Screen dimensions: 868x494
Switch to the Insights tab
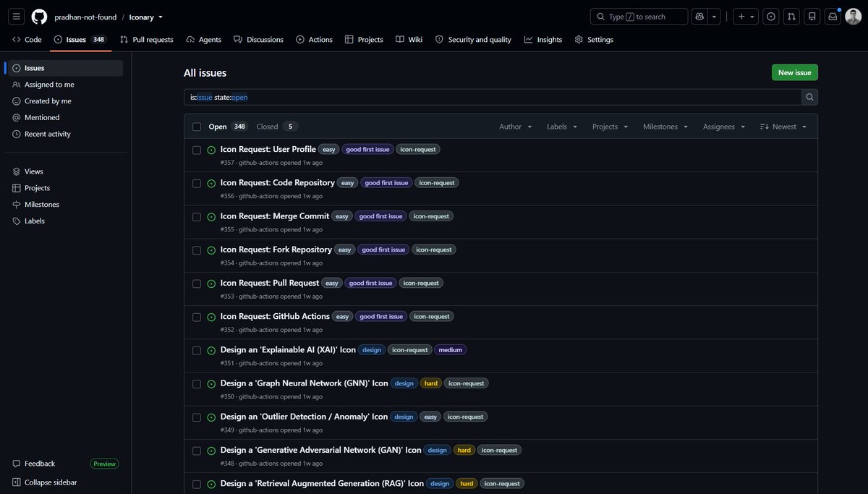[x=543, y=40]
